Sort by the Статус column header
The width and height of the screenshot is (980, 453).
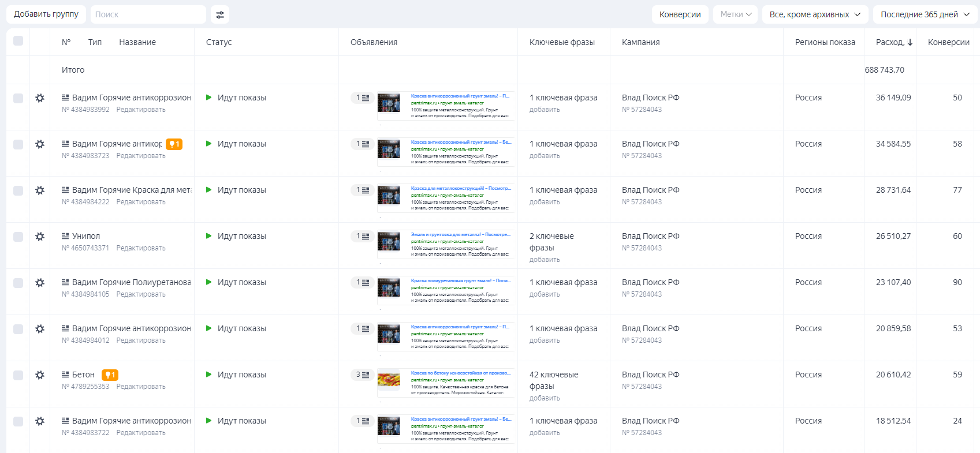coord(219,42)
